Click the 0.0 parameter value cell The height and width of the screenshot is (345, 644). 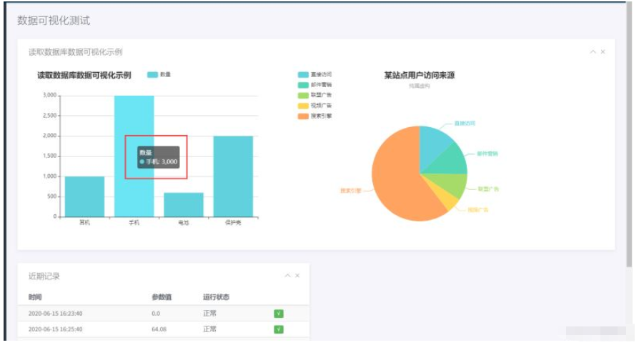156,314
